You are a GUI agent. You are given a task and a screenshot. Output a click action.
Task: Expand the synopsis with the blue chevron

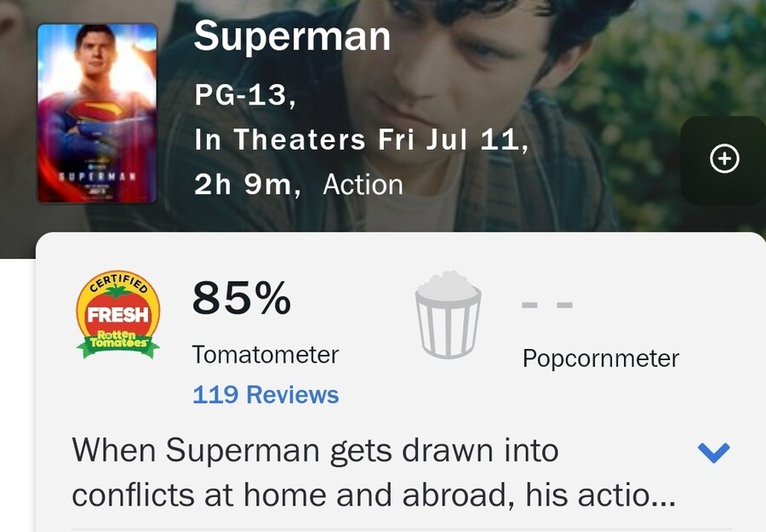(714, 452)
